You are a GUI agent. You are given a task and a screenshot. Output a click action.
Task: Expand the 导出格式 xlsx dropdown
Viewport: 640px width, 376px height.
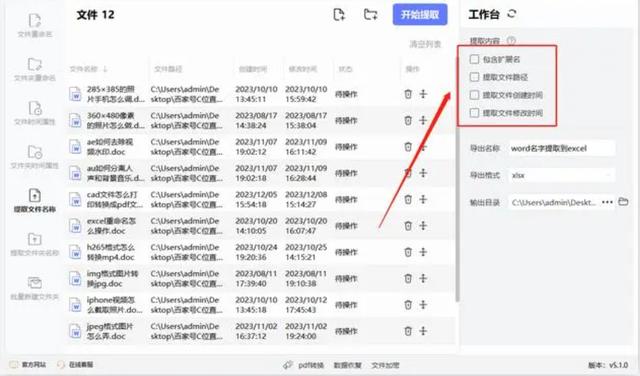coord(562,175)
